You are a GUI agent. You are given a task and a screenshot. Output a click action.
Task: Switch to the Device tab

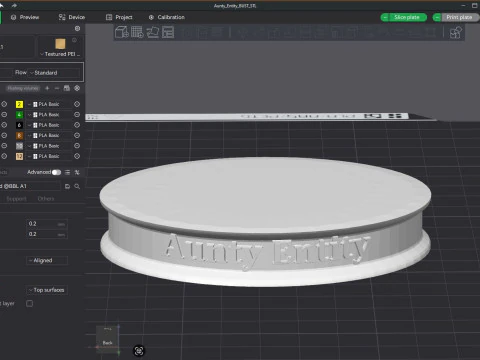pos(72,17)
